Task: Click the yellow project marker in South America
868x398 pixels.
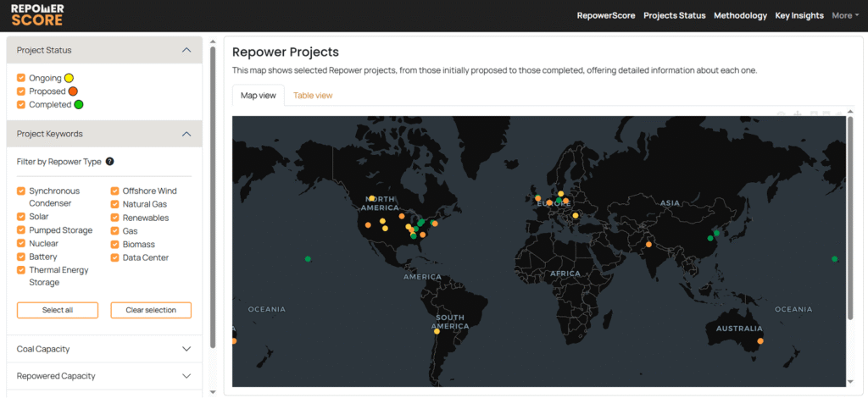Action: (x=437, y=331)
